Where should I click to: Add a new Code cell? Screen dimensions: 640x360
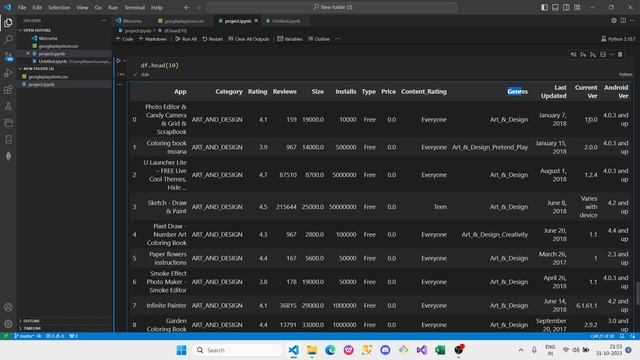[x=124, y=39]
